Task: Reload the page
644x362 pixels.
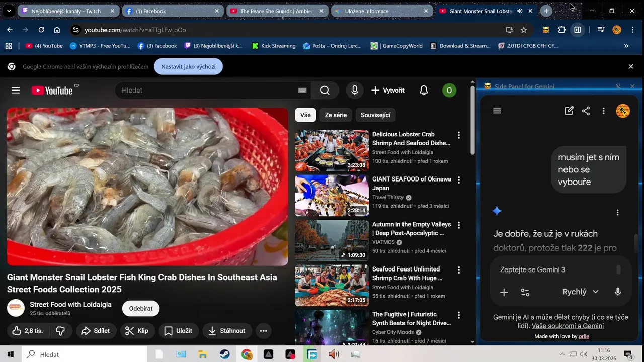Action: click(x=41, y=30)
